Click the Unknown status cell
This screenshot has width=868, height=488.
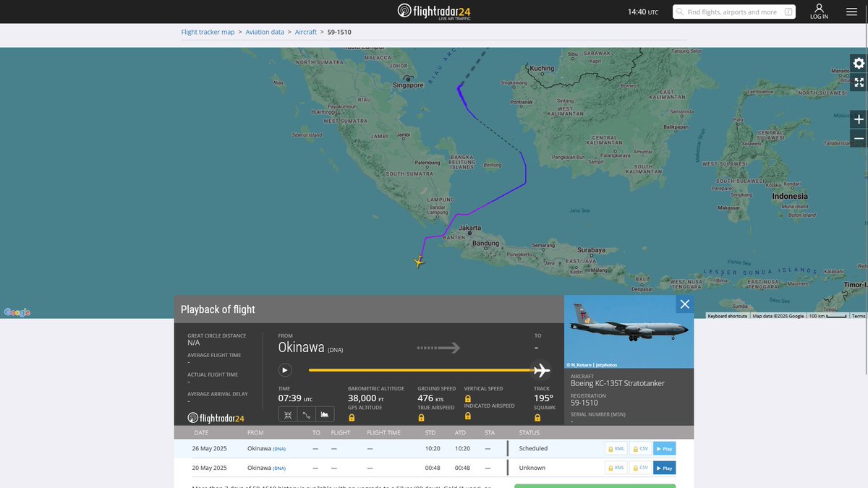tap(532, 468)
